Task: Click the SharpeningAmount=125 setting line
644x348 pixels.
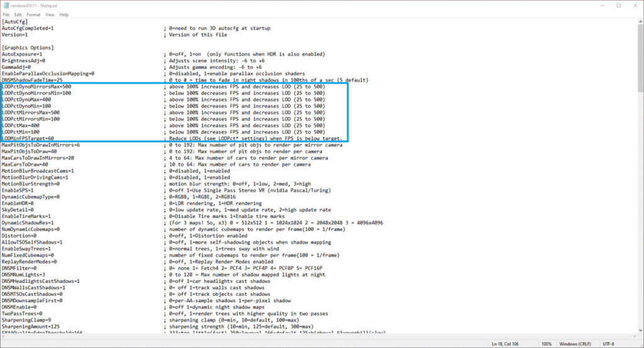Action: coord(30,326)
